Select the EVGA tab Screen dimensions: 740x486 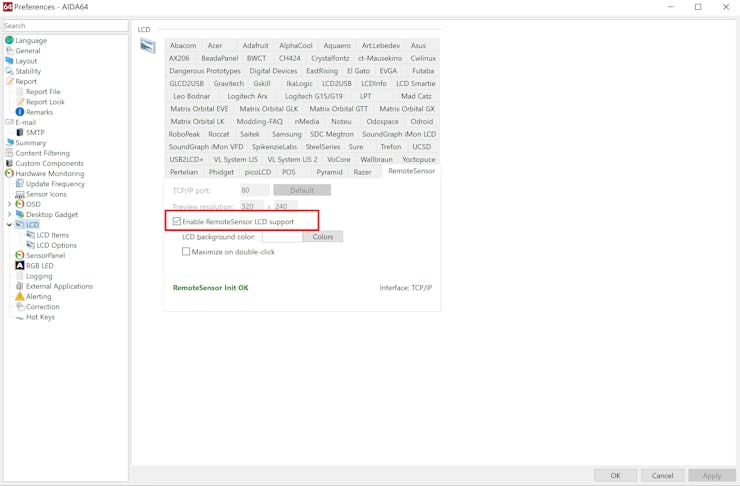(388, 71)
